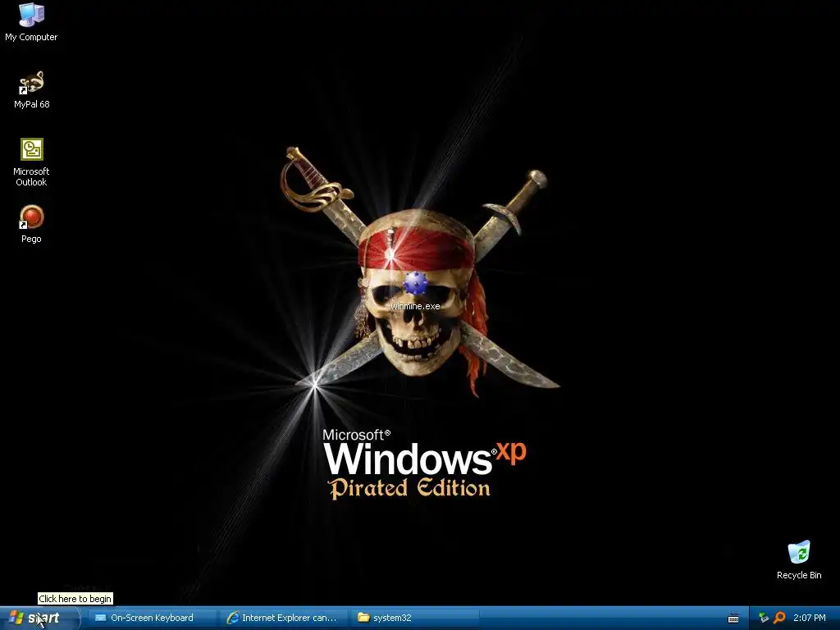
Task: Open the My Computer desktop icon
Action: pos(31,15)
